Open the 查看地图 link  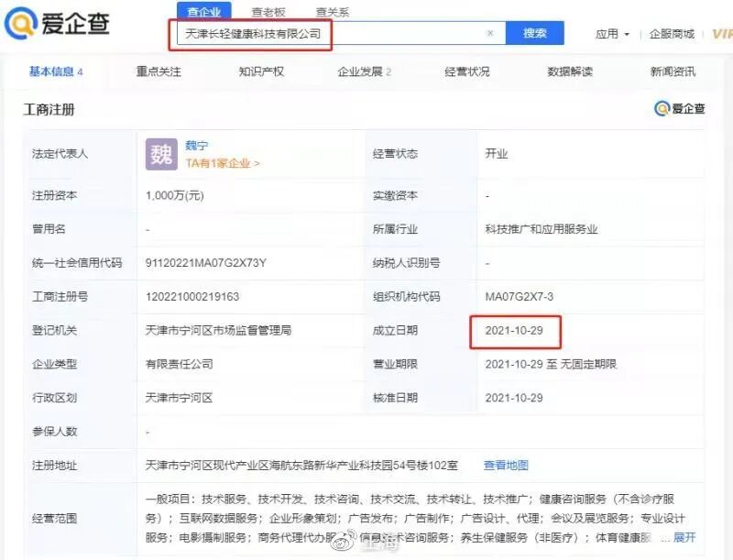tap(506, 465)
